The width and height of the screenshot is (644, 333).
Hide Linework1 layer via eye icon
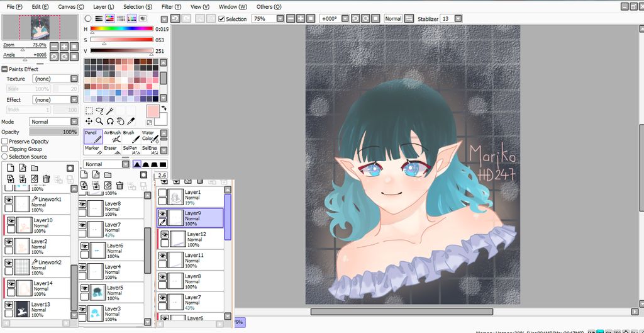[9, 200]
